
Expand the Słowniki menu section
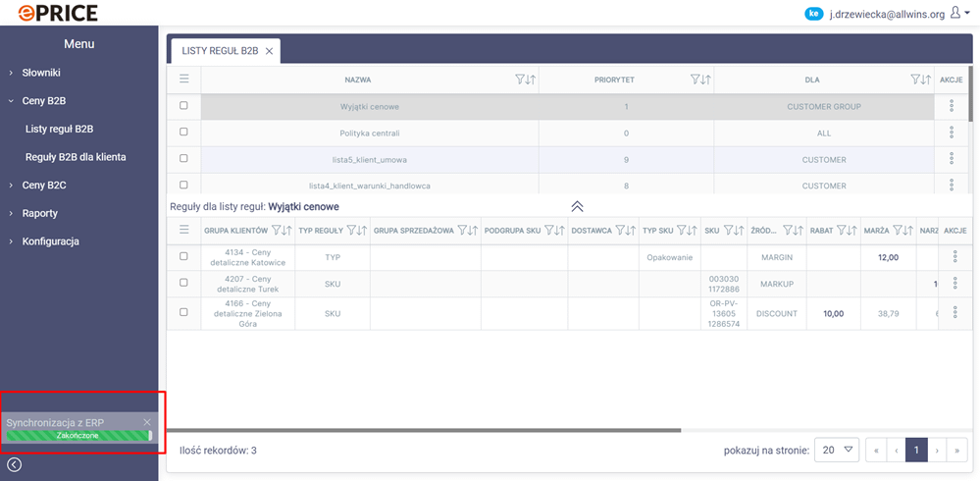41,73
